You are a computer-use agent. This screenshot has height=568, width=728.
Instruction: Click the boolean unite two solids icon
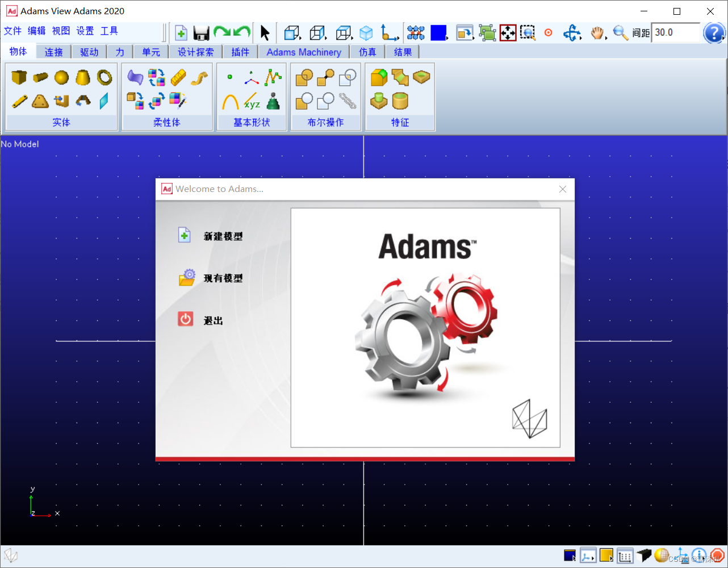pyautogui.click(x=304, y=77)
